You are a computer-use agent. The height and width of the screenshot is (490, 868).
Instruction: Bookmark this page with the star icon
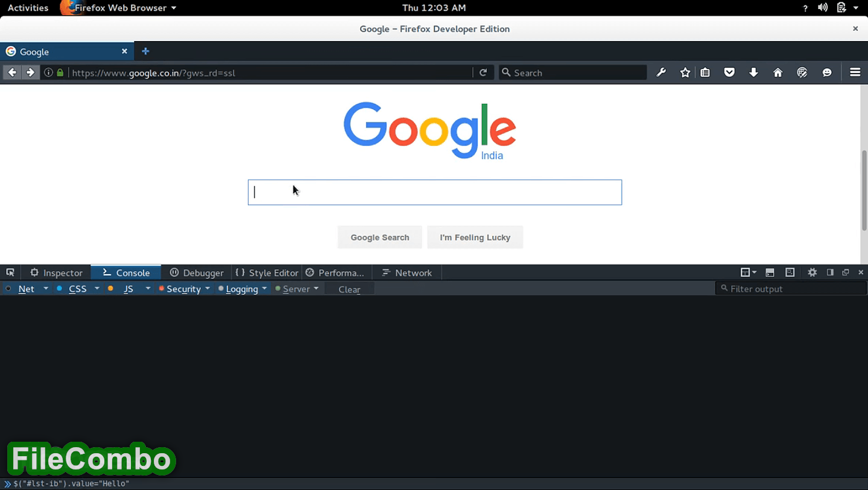point(685,72)
